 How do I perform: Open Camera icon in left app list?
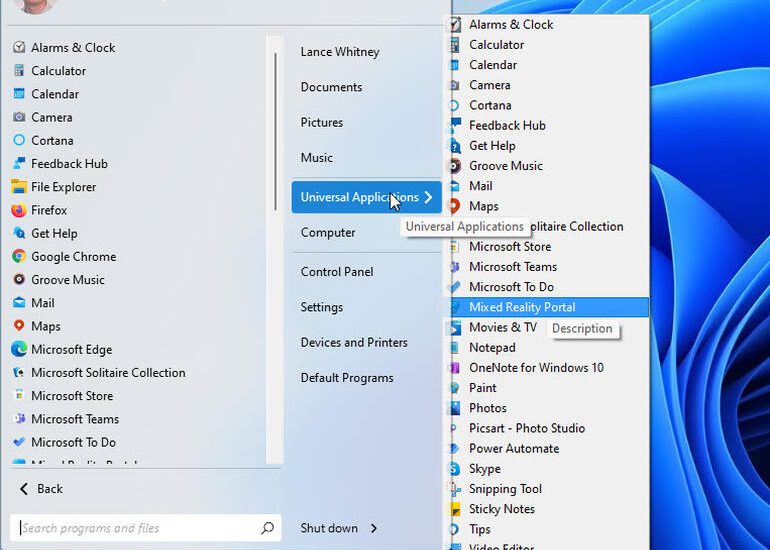click(x=19, y=117)
